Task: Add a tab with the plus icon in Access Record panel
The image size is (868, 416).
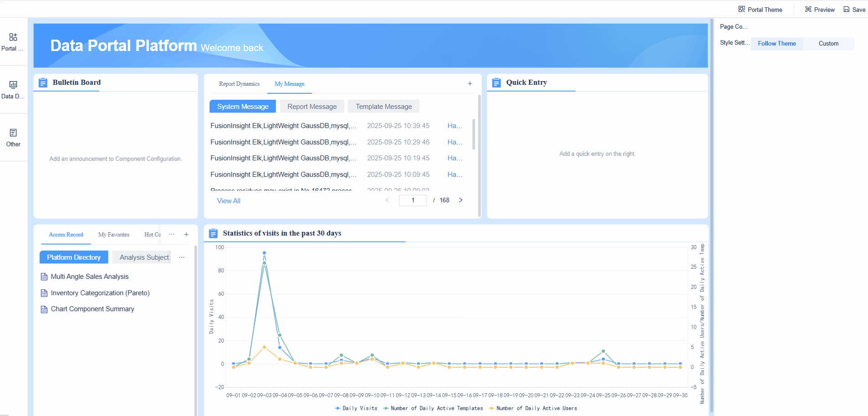Action: (x=186, y=234)
